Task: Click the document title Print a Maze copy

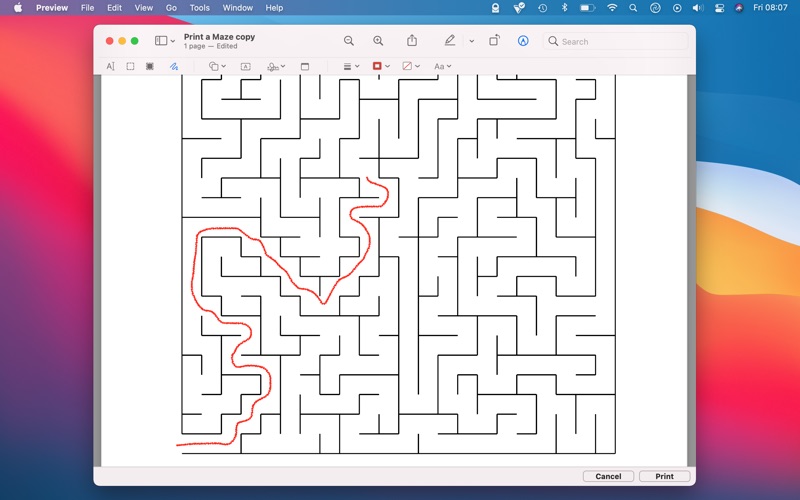Action: coord(219,37)
